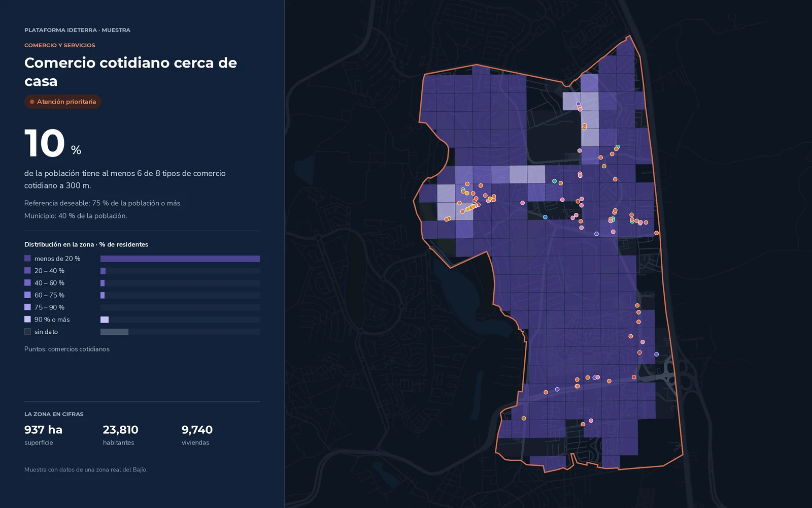
Task: Click the large '10' percentage indicator
Action: tap(45, 143)
